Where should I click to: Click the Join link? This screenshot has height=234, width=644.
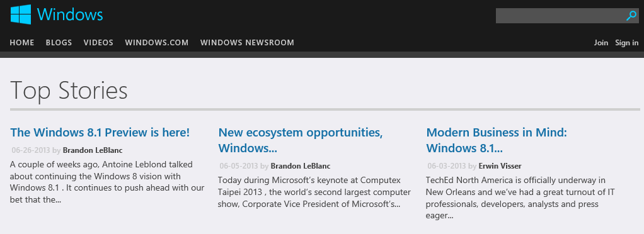coord(601,43)
